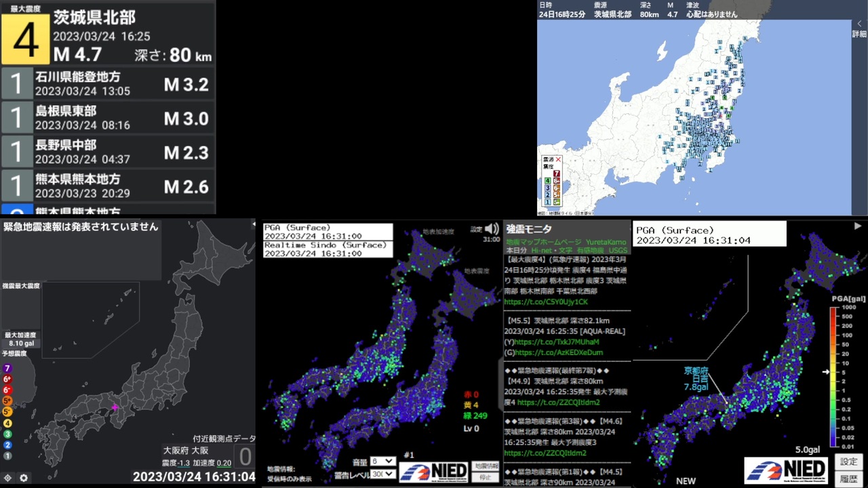Click the PGA color scale bar
The height and width of the screenshot is (488, 868).
click(833, 378)
